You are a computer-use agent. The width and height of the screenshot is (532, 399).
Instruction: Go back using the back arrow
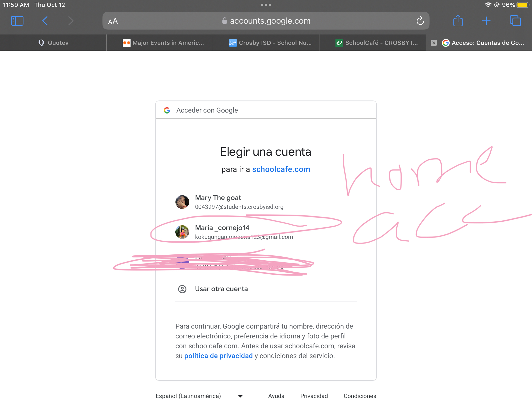point(45,21)
